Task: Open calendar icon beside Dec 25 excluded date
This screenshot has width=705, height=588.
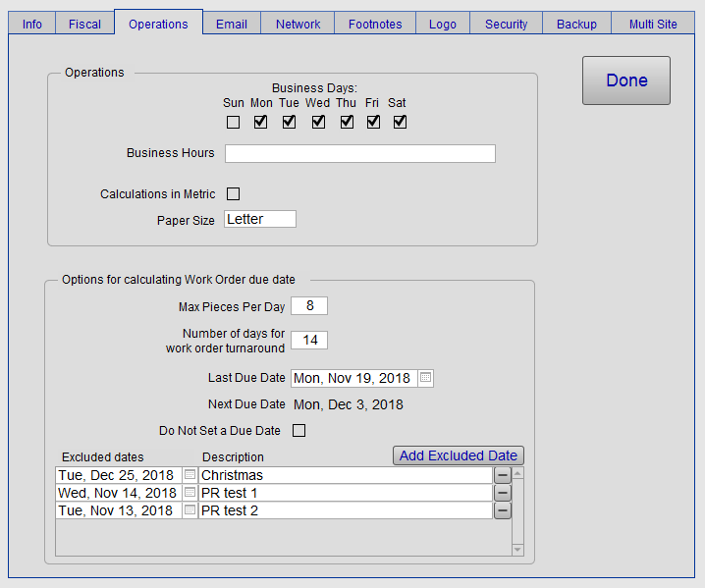Action: click(190, 475)
